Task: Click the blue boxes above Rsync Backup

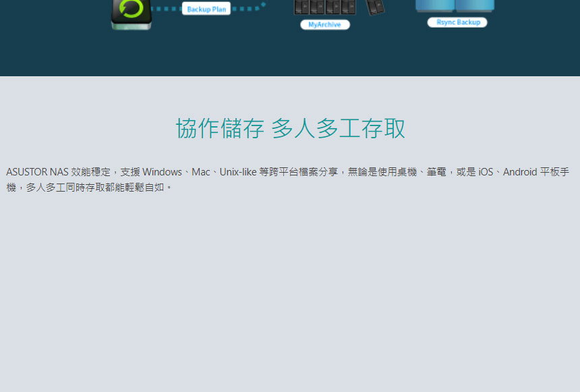Action: [x=455, y=5]
